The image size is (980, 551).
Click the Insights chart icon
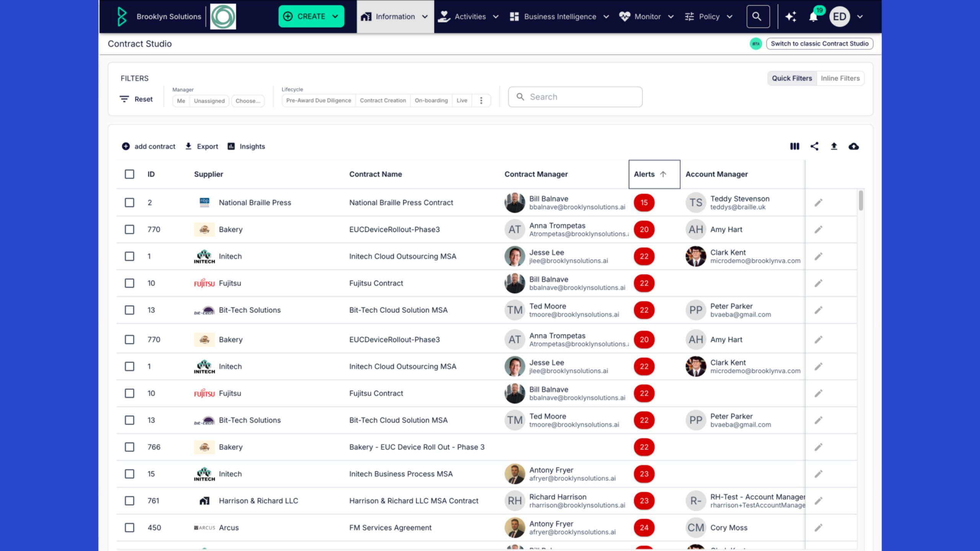[231, 146]
